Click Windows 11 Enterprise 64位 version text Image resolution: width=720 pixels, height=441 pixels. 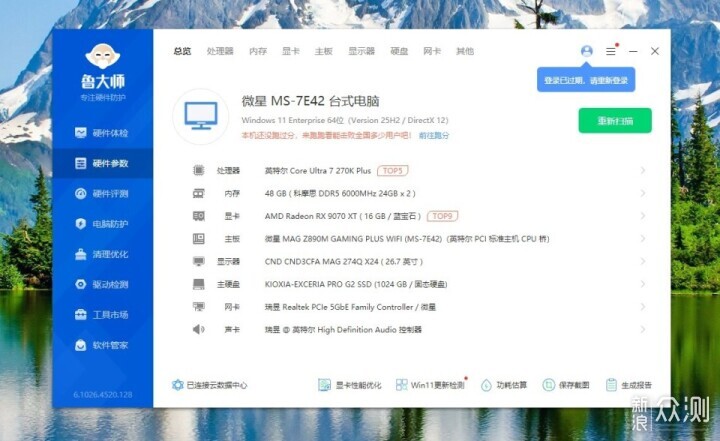[345, 120]
